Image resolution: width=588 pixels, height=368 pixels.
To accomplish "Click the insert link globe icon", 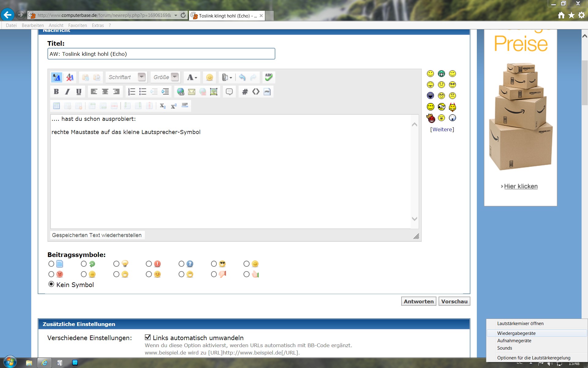I will (x=181, y=92).
